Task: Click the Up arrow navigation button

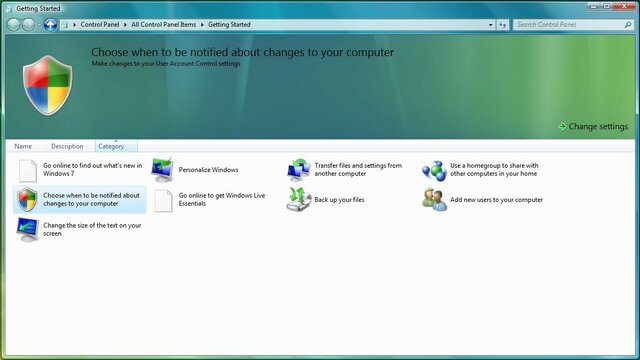Action: 50,24
